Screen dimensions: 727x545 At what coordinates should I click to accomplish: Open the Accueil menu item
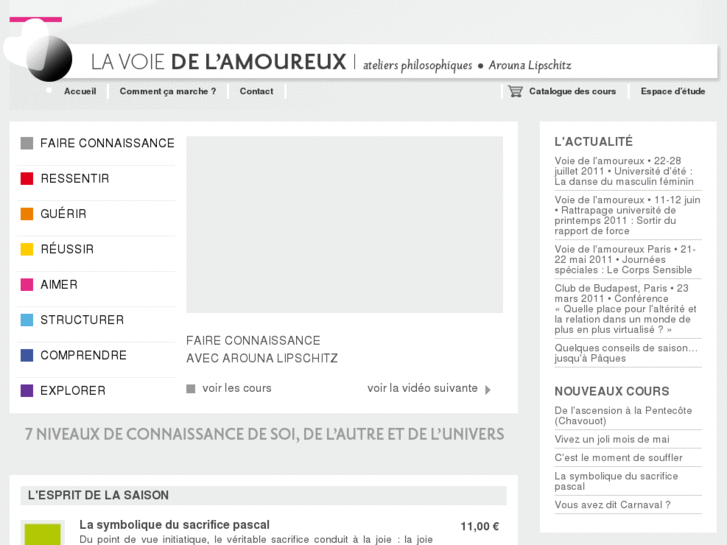pyautogui.click(x=80, y=91)
